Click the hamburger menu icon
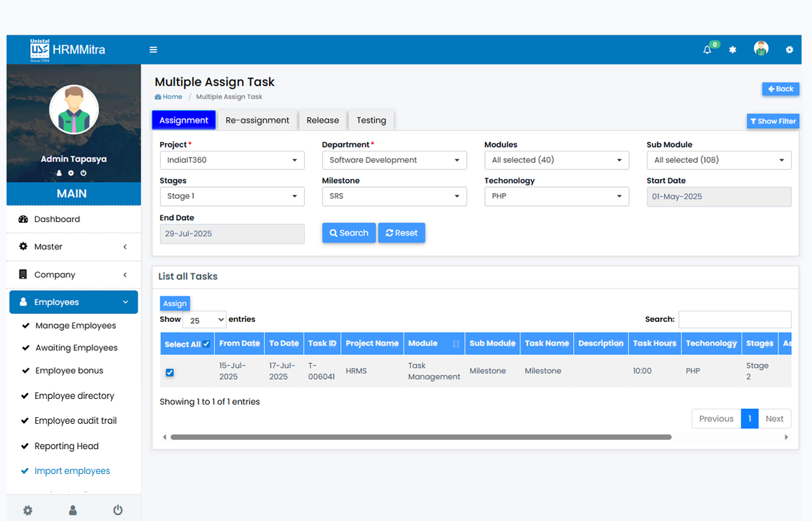 [x=153, y=50]
